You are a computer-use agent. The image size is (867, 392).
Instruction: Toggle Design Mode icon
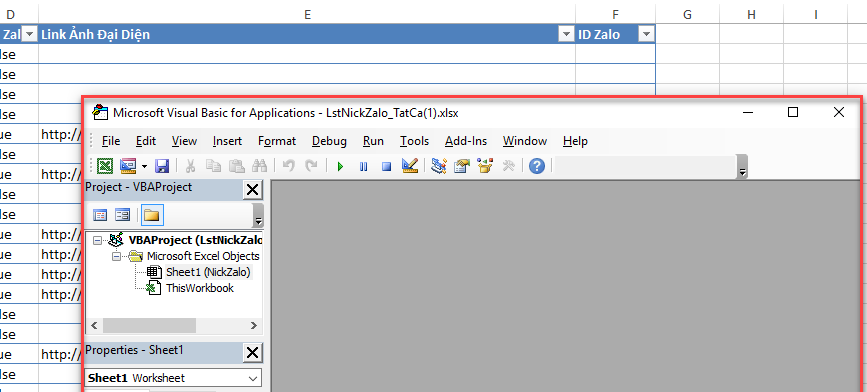pyautogui.click(x=410, y=166)
